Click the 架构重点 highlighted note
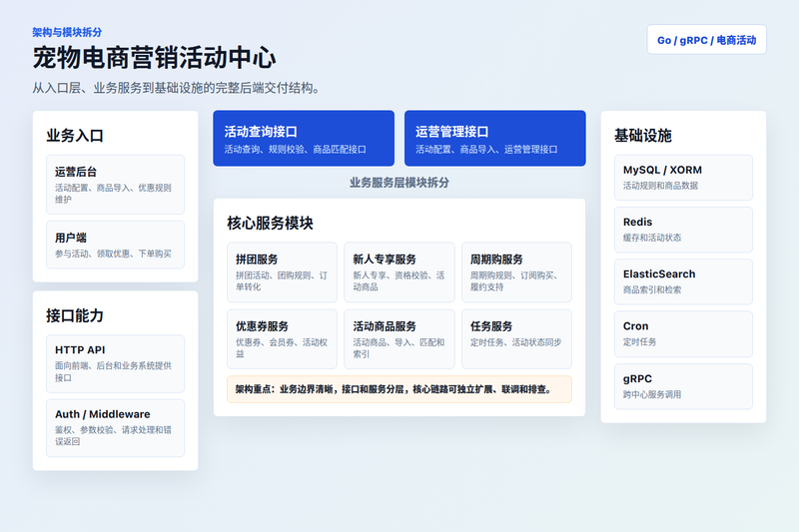 pyautogui.click(x=399, y=389)
